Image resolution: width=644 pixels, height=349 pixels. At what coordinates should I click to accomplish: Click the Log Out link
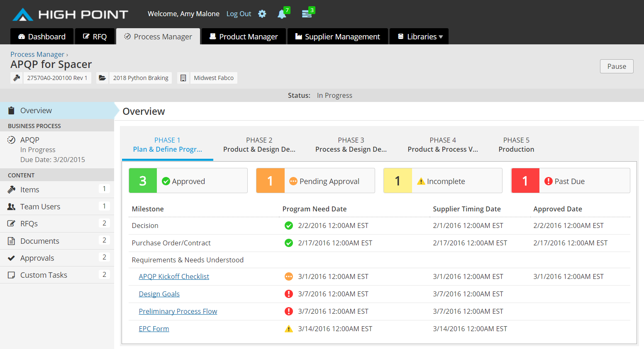239,14
